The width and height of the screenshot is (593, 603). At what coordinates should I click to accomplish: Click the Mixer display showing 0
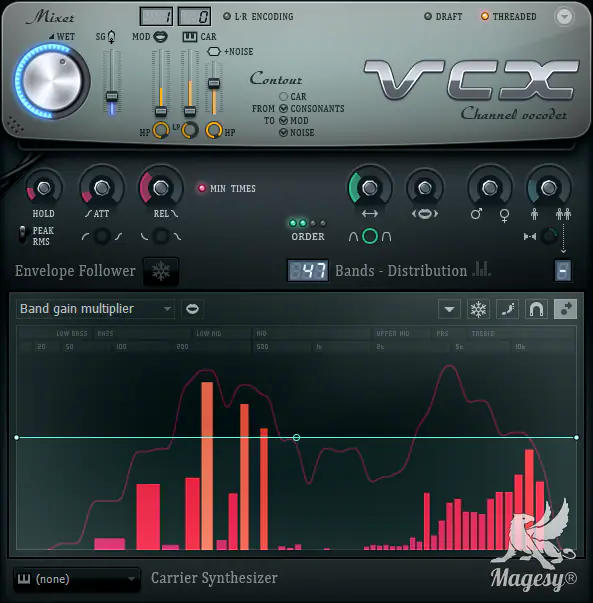click(x=194, y=17)
